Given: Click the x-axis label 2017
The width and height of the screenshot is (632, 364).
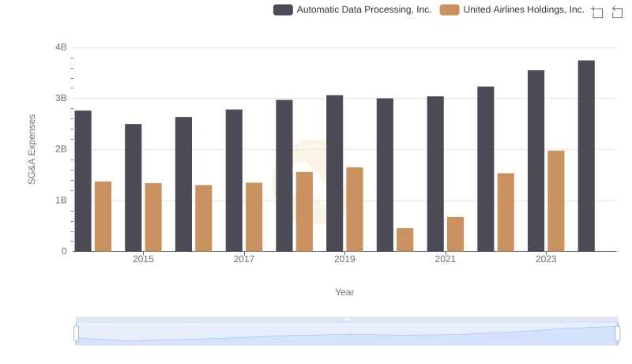Looking at the screenshot, I should 244,259.
